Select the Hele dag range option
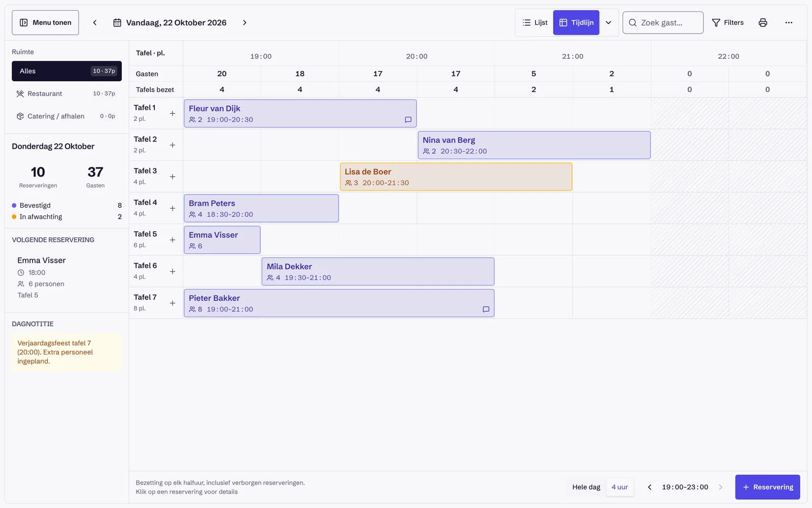 pos(586,487)
